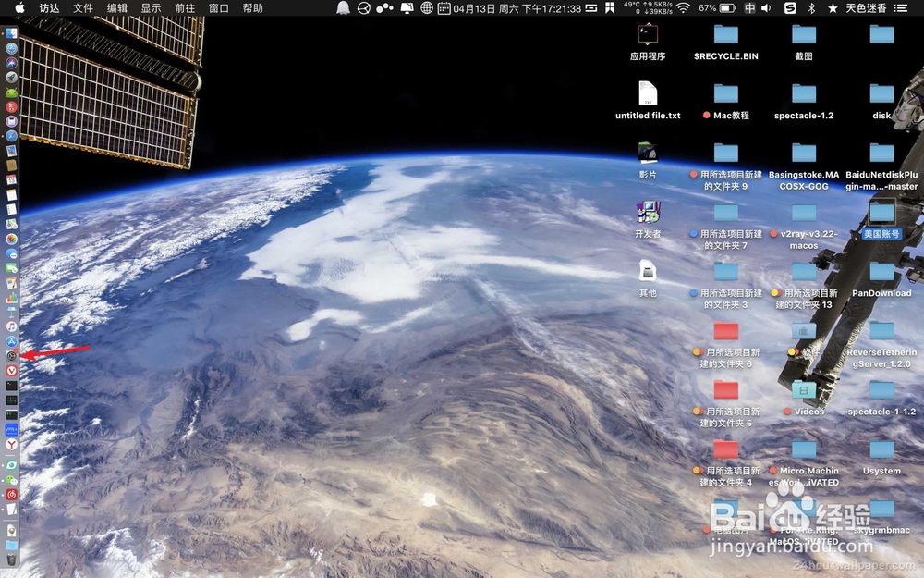The width and height of the screenshot is (924, 578).
Task: Open Numbers chart icon in Dock
Action: pos(11,297)
